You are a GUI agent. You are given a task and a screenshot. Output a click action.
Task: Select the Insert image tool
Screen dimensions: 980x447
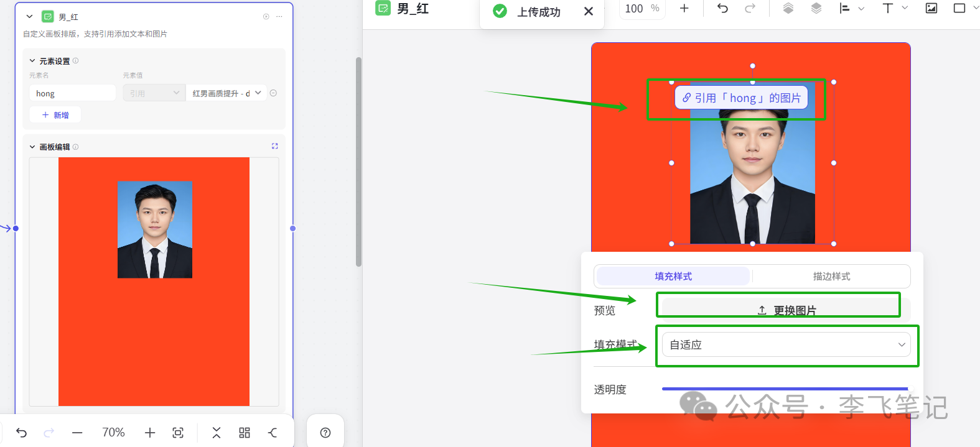931,8
